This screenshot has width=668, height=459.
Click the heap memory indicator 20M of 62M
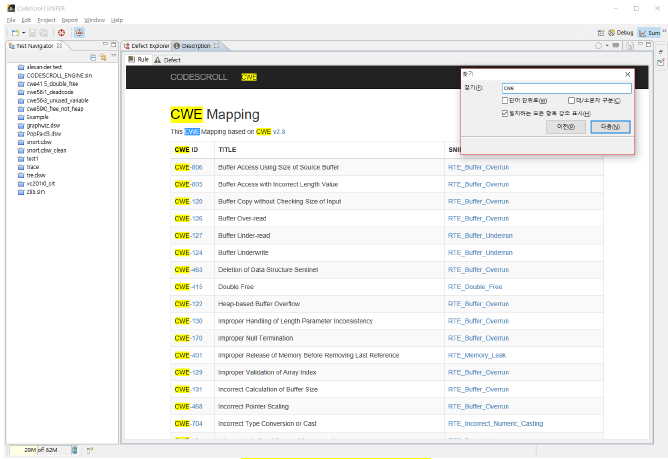[40, 450]
